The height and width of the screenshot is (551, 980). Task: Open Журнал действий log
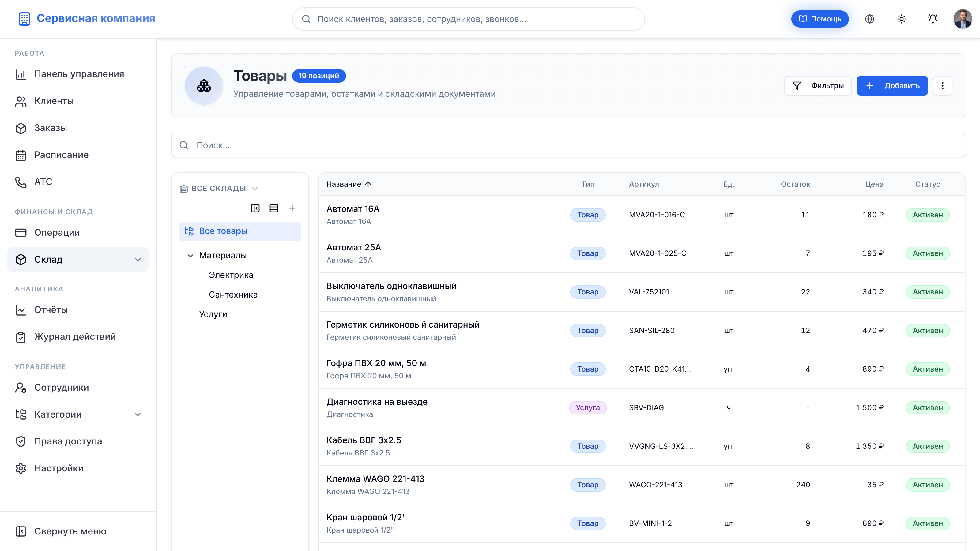pyautogui.click(x=78, y=337)
